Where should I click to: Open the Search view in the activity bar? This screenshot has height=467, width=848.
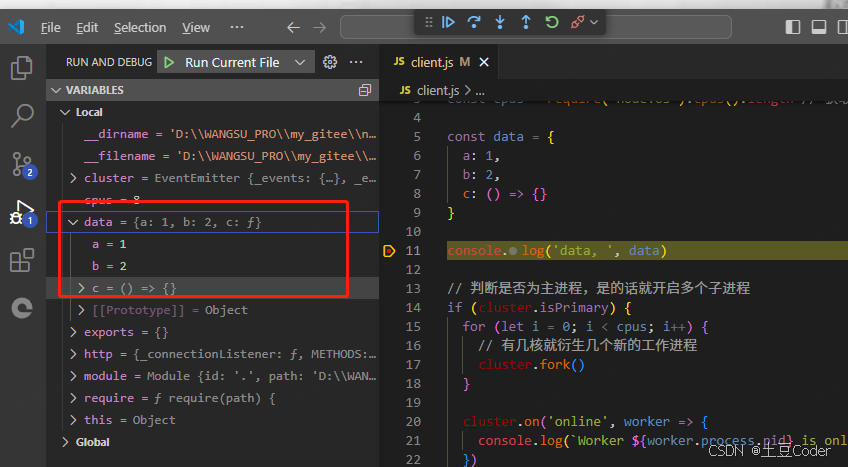[22, 115]
